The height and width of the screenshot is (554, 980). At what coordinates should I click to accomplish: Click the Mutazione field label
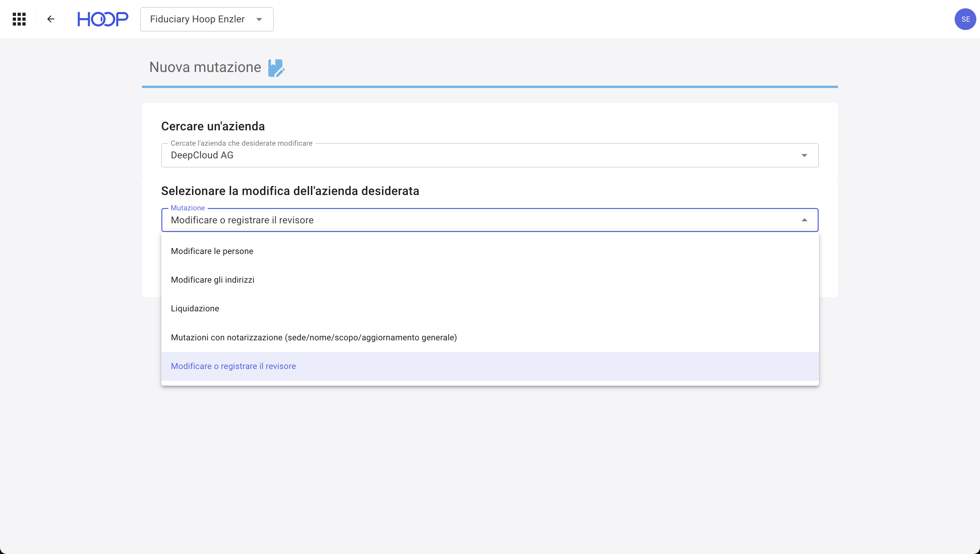click(188, 208)
